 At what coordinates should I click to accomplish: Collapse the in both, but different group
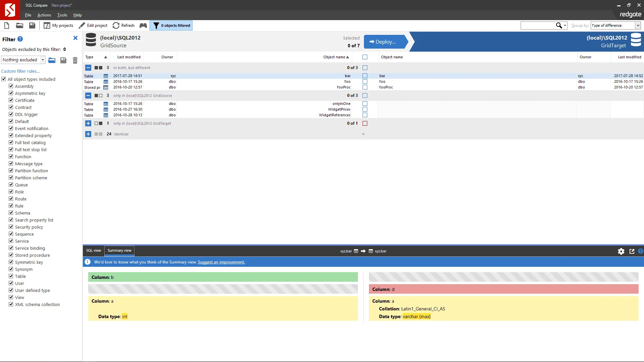tap(88, 68)
